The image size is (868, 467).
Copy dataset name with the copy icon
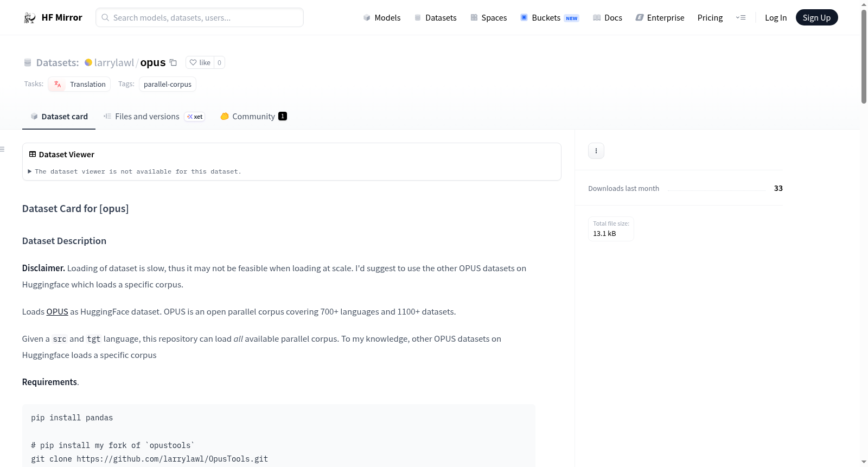click(173, 62)
